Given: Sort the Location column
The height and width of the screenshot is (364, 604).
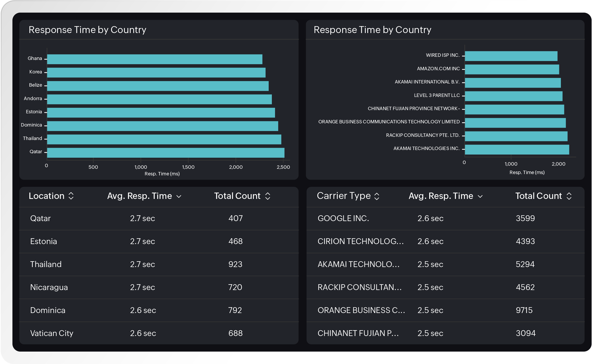Looking at the screenshot, I should click(x=71, y=196).
